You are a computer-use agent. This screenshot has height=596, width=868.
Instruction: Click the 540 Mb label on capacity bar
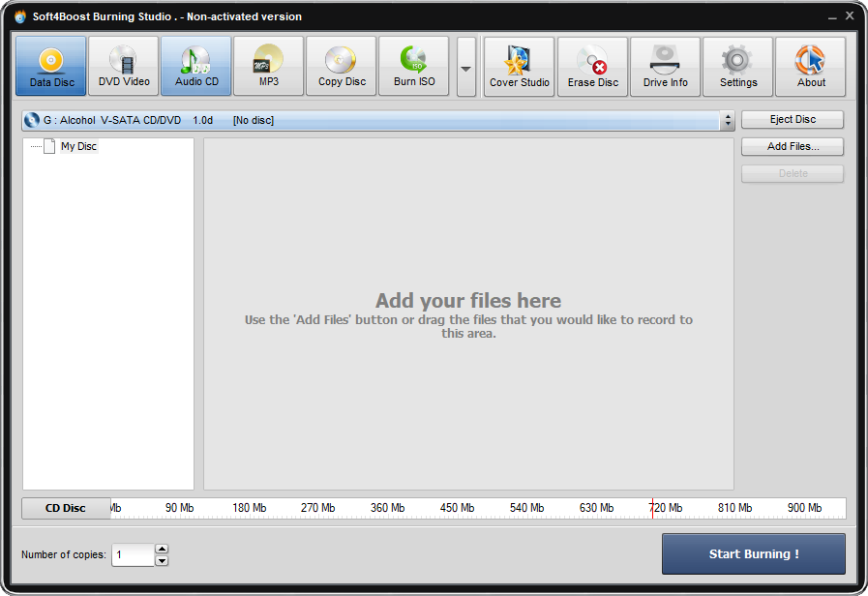click(526, 508)
